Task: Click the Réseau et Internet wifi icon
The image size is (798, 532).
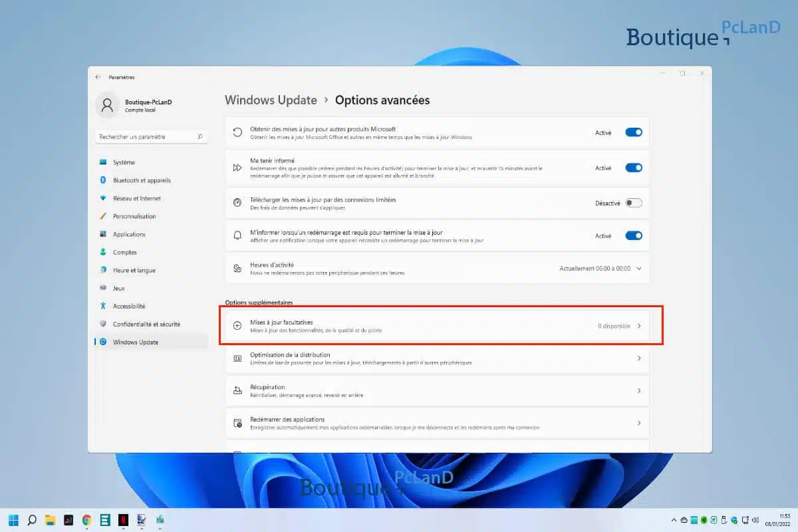Action: click(103, 198)
